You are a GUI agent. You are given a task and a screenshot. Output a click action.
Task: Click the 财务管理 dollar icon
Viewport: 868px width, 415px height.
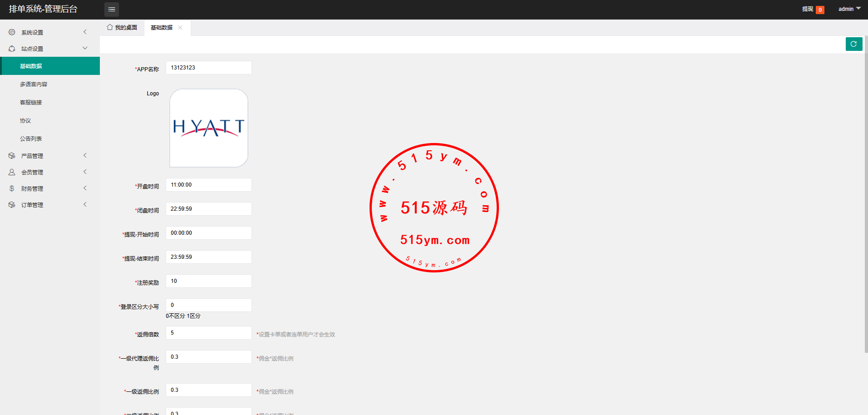12,188
